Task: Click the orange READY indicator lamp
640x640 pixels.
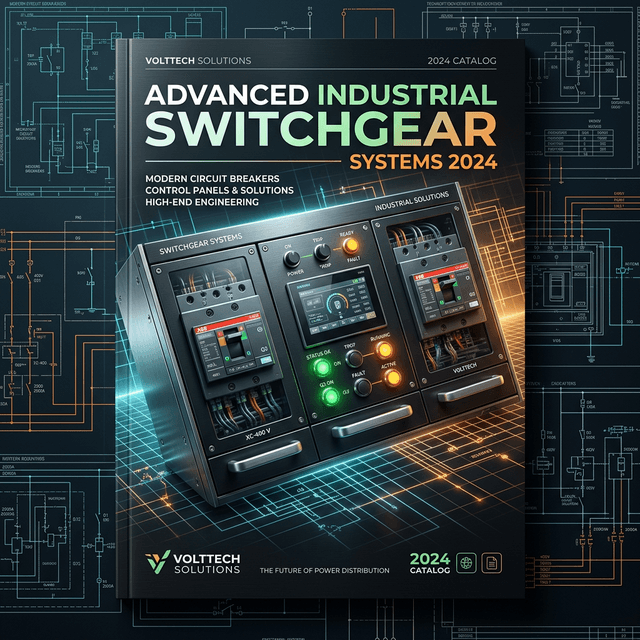Action: (350, 246)
